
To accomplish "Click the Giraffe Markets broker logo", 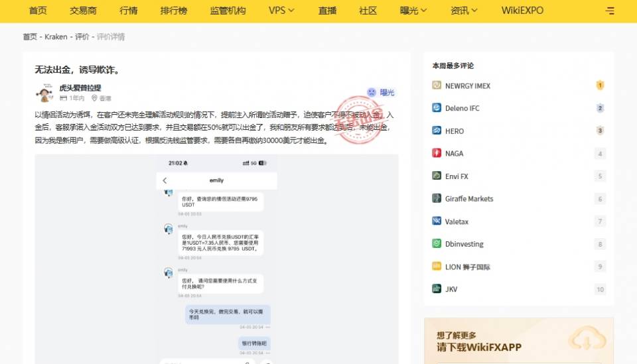I will (x=437, y=198).
